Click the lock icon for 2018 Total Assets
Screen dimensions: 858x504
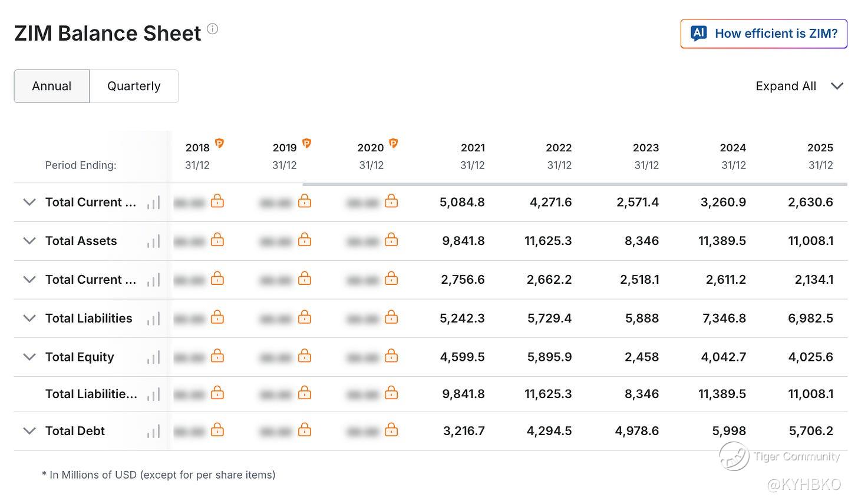(x=217, y=240)
